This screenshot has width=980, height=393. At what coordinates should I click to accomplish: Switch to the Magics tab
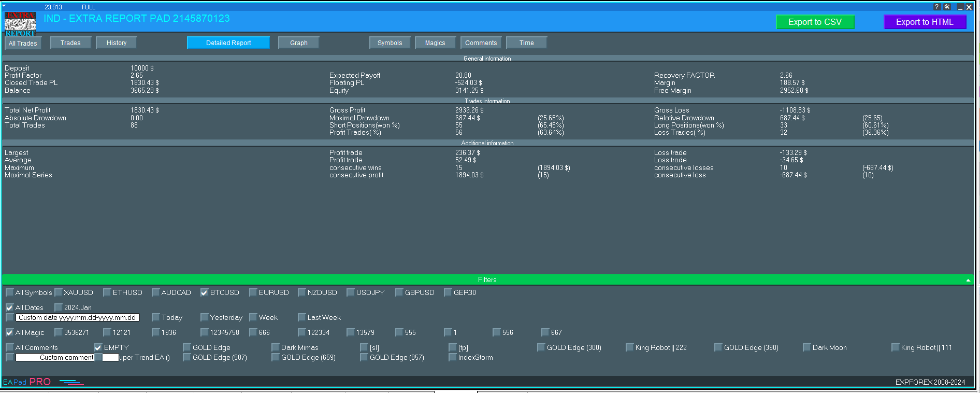[435, 43]
